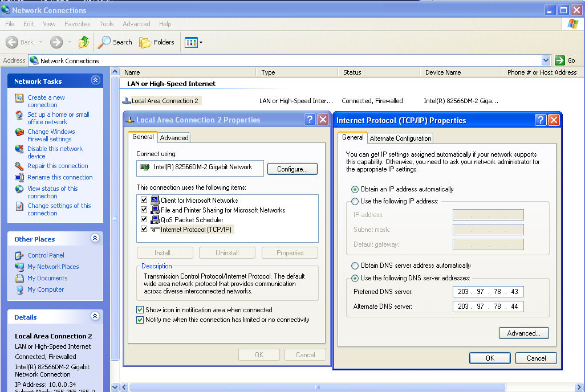Viewport: 585px width, 392px height.
Task: Click the Advanced... button in TCP/IP Properties
Action: 523,333
